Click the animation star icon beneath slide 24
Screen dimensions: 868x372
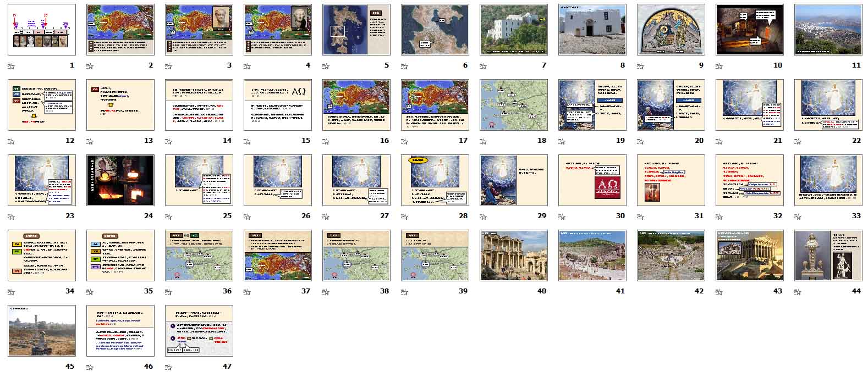point(90,216)
